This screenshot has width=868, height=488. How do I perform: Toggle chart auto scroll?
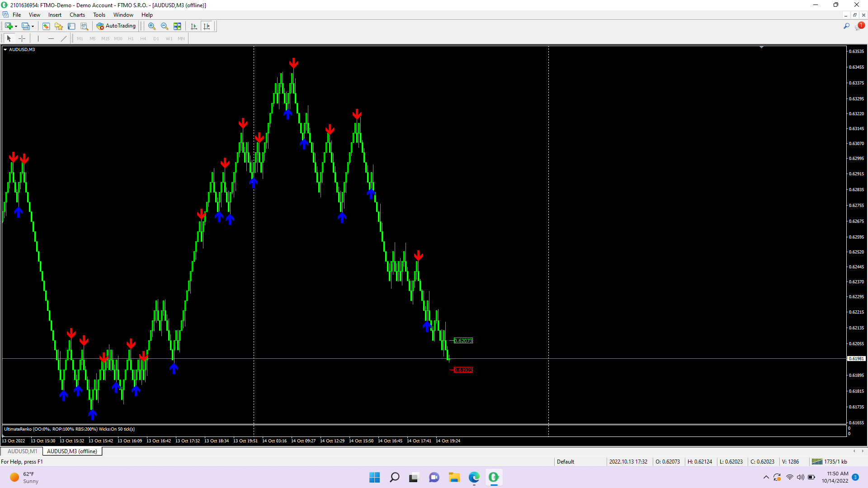point(194,26)
